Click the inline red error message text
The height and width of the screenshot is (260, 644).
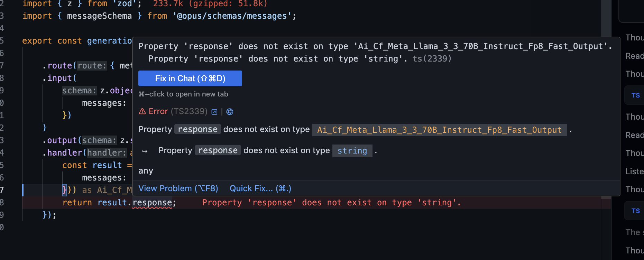331,203
